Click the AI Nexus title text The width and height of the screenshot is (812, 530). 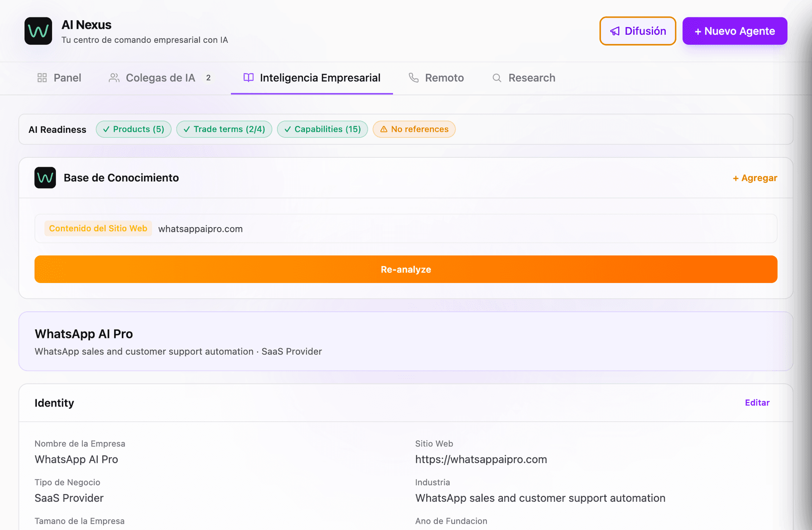click(x=86, y=25)
